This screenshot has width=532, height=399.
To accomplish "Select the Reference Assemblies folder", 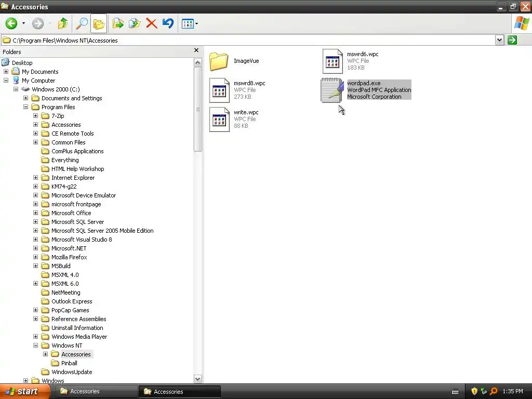I will coord(79,319).
